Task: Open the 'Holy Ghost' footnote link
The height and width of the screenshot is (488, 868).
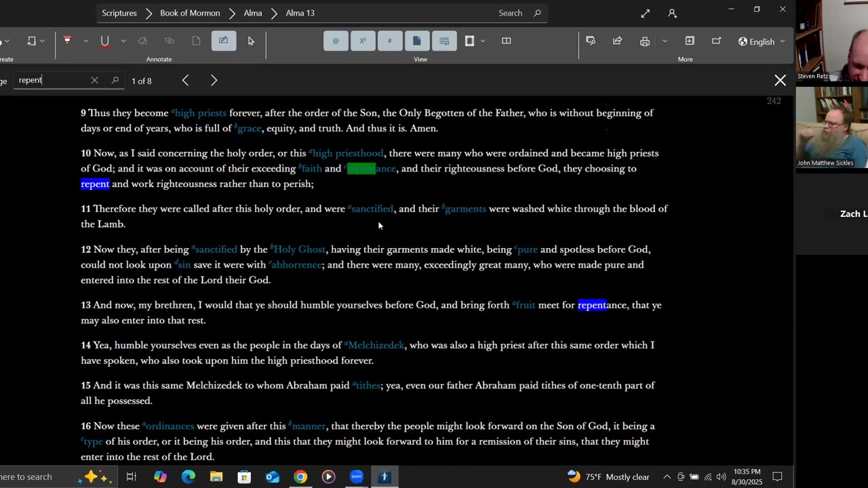Action: click(300, 249)
